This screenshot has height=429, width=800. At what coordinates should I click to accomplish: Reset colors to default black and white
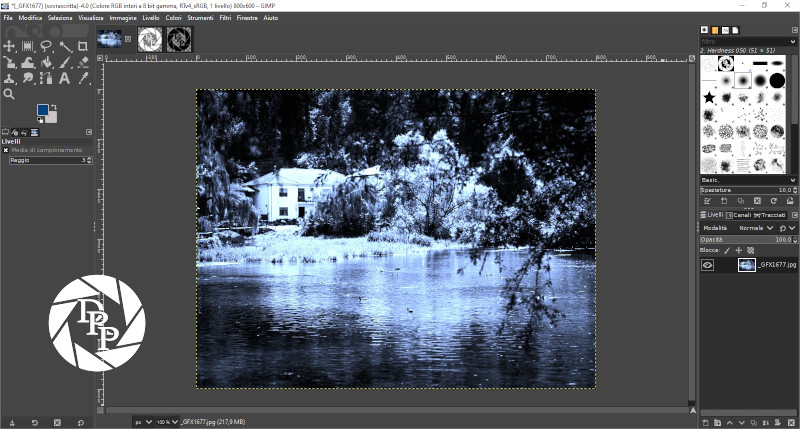point(40,120)
